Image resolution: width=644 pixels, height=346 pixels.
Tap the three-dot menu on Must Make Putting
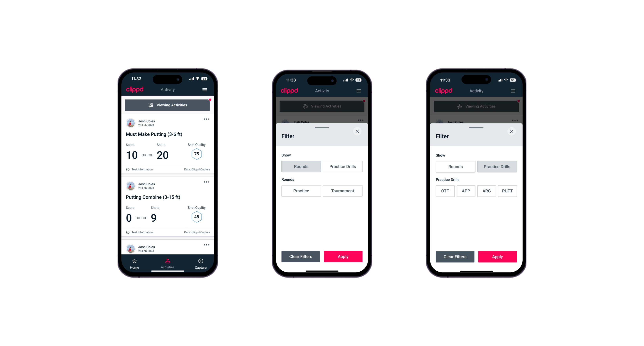206,119
